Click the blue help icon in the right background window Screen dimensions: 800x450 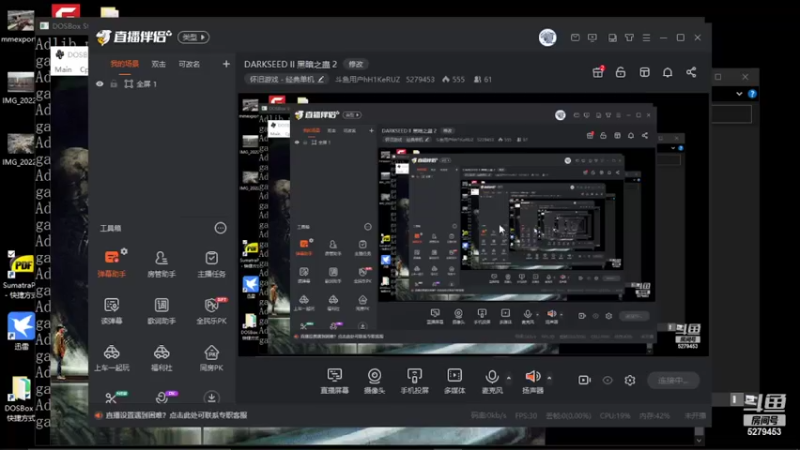pos(752,94)
